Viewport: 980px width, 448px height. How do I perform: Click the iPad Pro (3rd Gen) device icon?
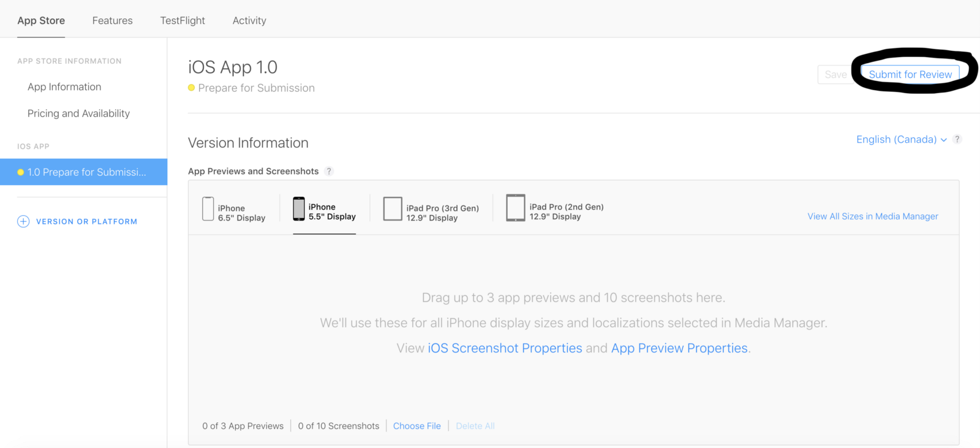pyautogui.click(x=393, y=209)
